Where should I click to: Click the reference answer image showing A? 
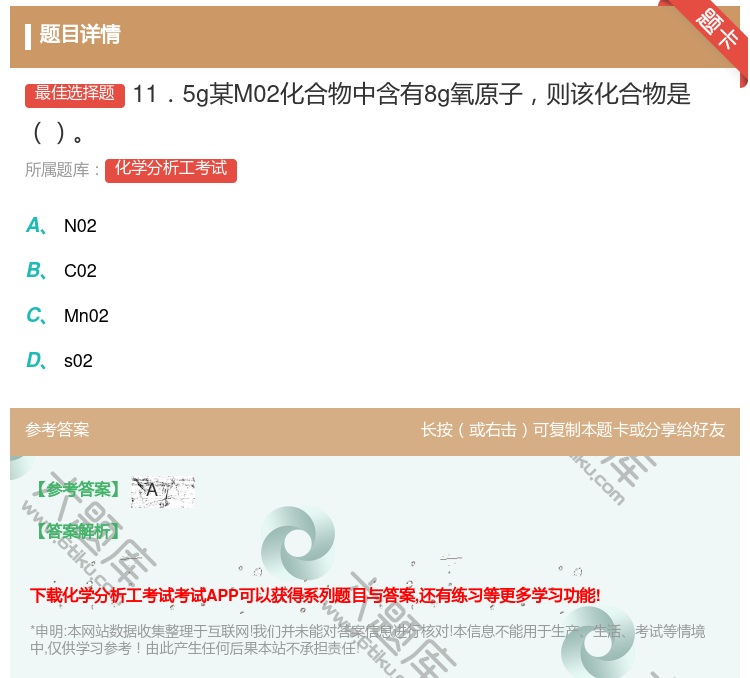[163, 491]
